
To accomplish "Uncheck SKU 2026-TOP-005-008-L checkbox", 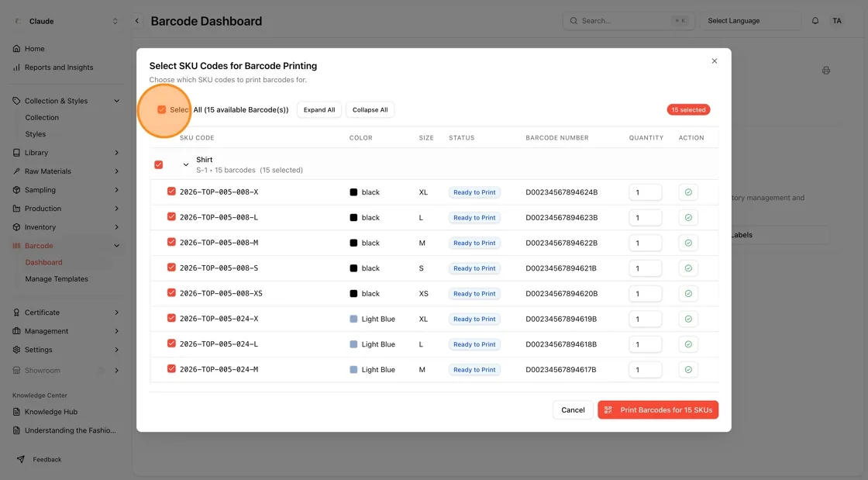I will [171, 216].
